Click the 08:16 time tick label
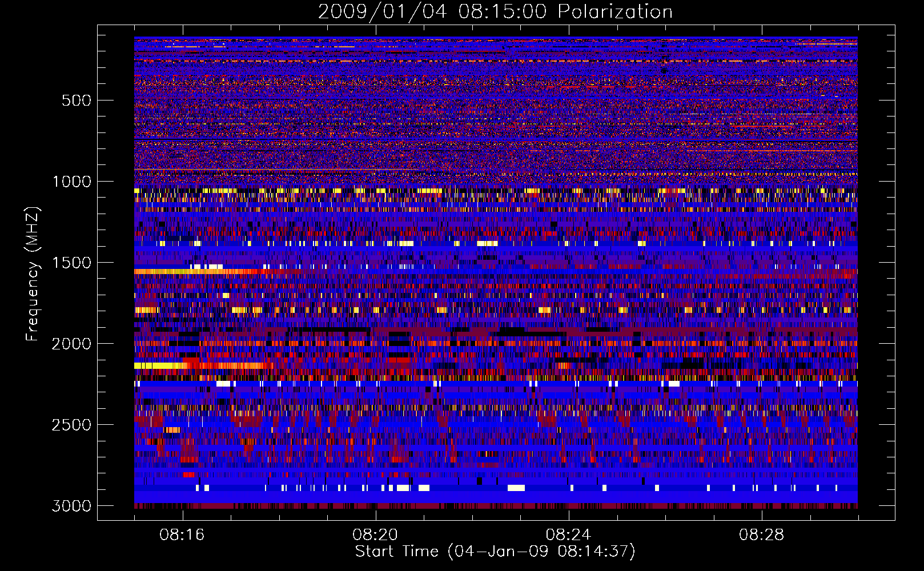The height and width of the screenshot is (571, 924). coord(182,535)
